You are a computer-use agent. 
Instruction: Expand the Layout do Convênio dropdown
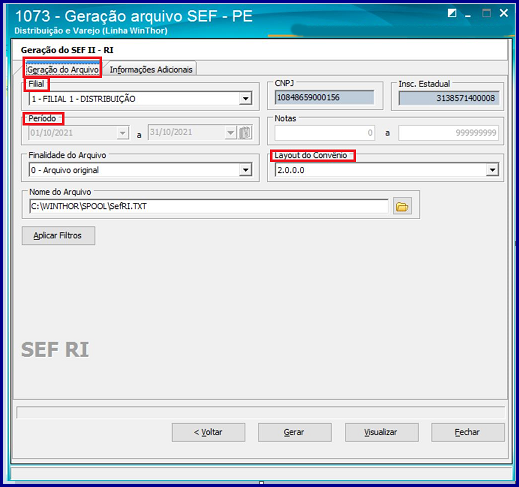(492, 170)
